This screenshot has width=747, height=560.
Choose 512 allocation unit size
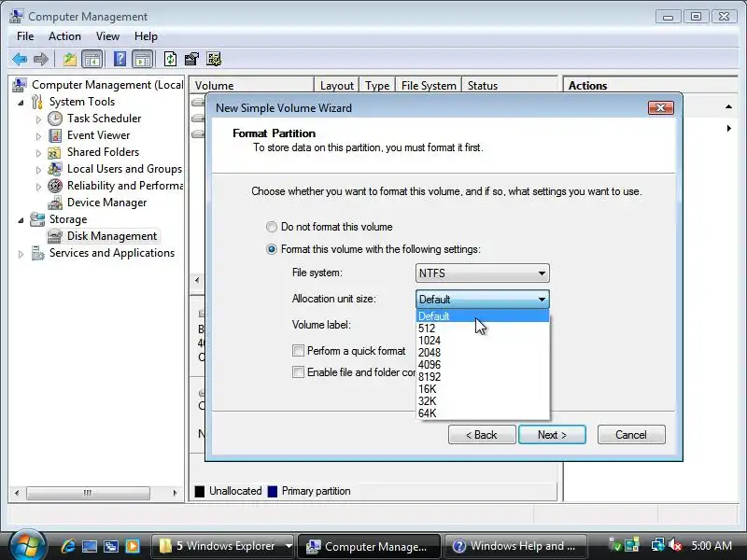pos(483,329)
